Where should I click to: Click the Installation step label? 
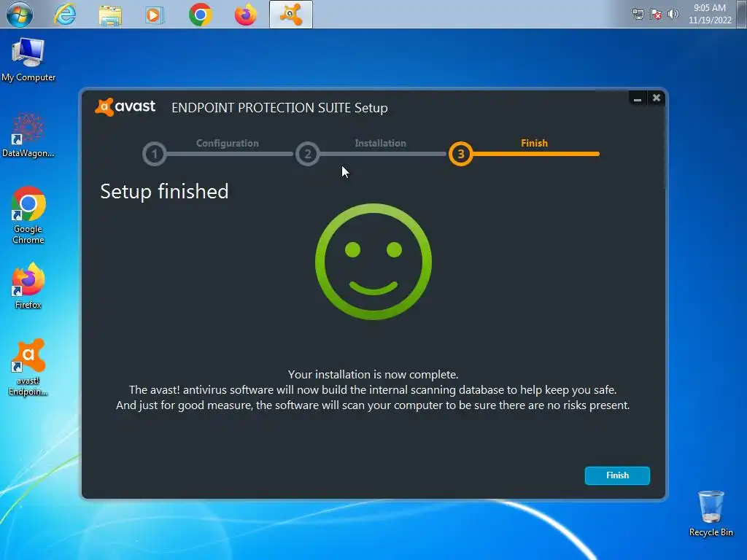pos(380,143)
